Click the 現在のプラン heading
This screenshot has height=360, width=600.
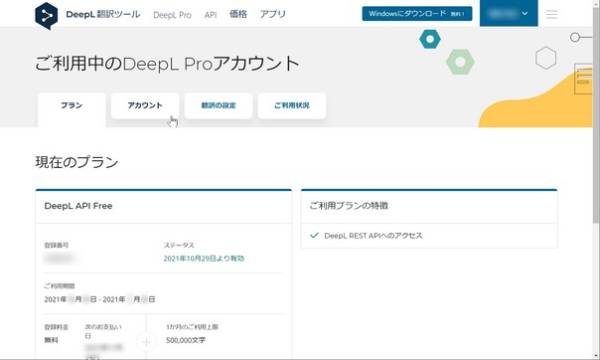(x=77, y=162)
